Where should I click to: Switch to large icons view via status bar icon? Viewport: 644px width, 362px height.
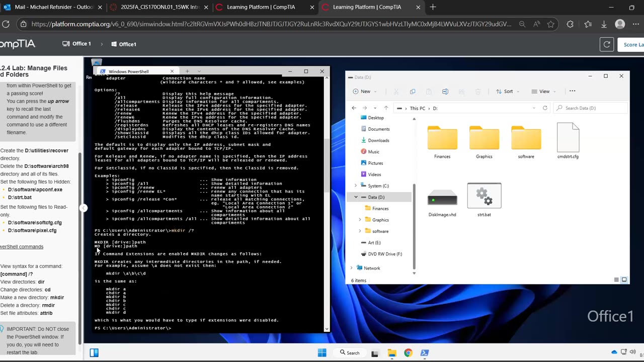tap(624, 280)
